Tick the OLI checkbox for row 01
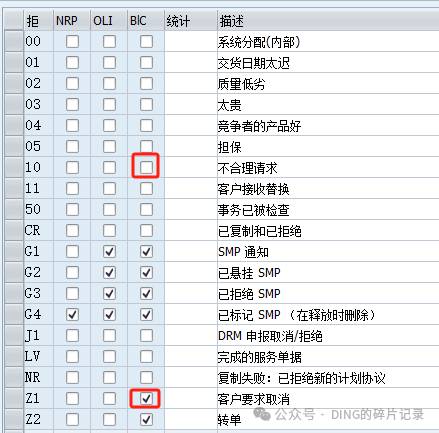Image resolution: width=439 pixels, height=433 pixels. 109,63
